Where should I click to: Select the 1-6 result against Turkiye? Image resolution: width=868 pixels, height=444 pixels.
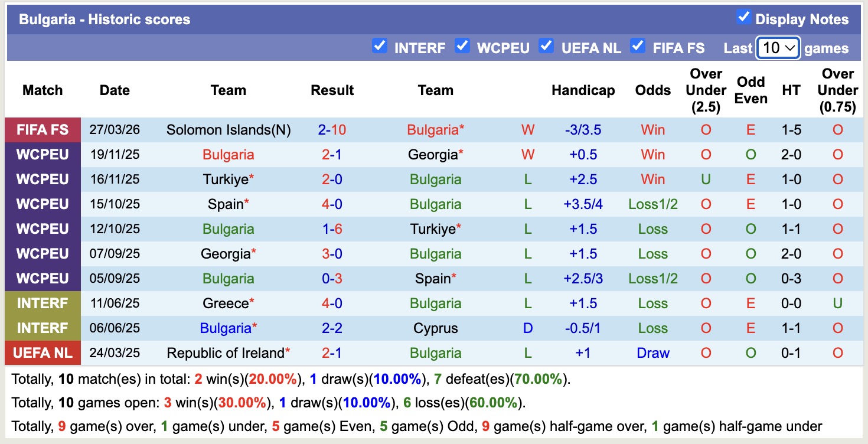332,229
